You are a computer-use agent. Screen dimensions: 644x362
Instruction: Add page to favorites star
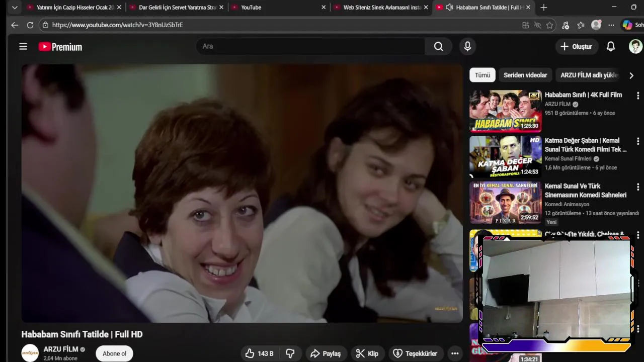point(550,25)
